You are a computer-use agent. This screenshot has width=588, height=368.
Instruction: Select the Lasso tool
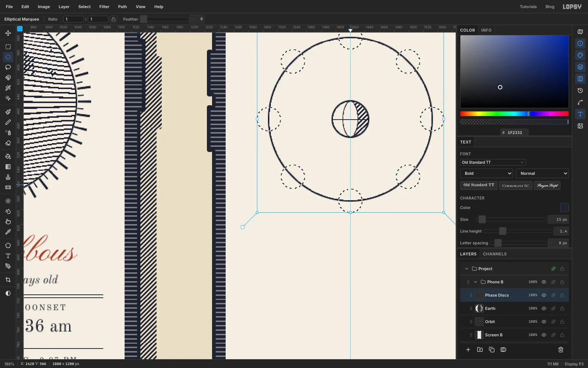pyautogui.click(x=8, y=67)
